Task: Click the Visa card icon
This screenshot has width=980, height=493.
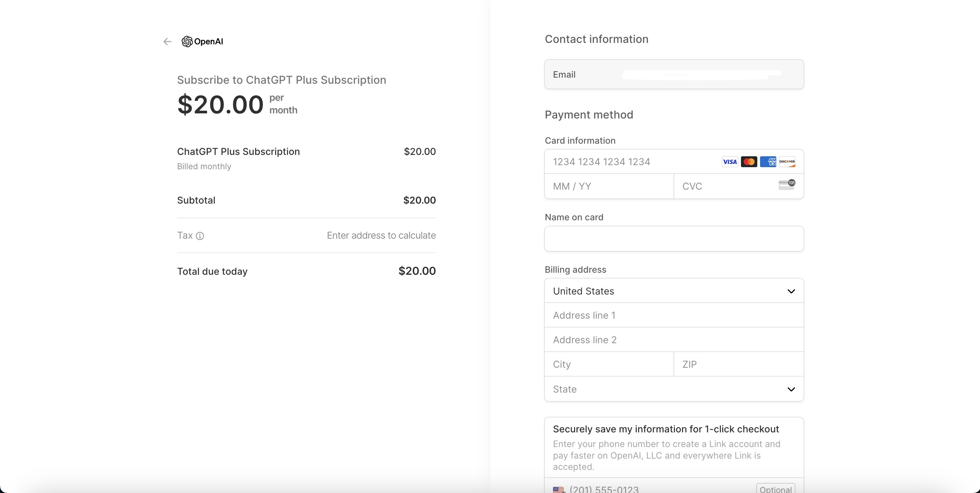Action: [x=730, y=162]
